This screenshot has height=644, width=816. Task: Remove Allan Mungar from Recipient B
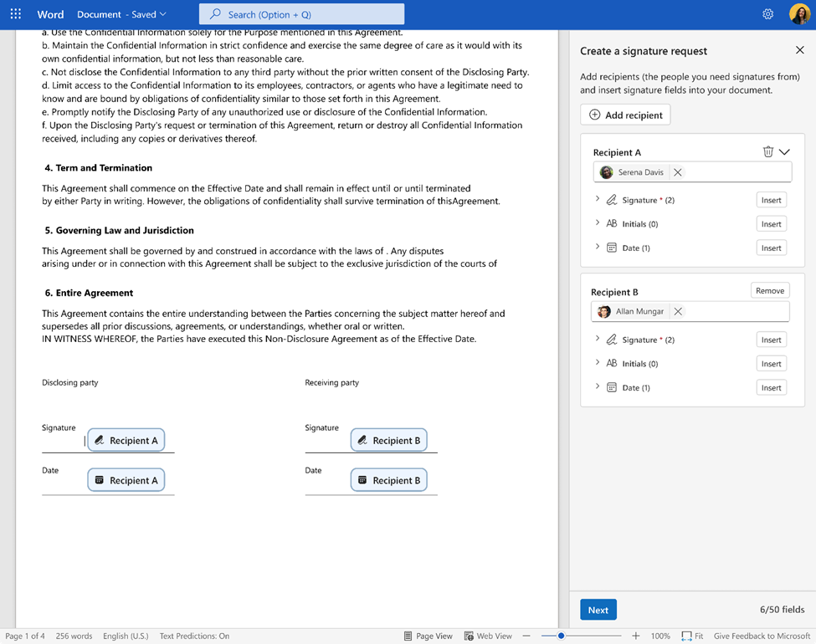pyautogui.click(x=678, y=311)
